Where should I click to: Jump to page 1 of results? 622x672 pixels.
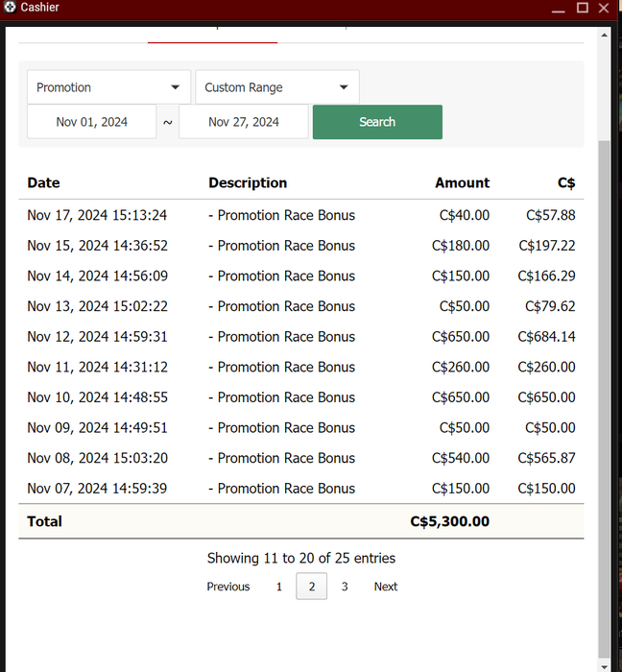pyautogui.click(x=279, y=587)
